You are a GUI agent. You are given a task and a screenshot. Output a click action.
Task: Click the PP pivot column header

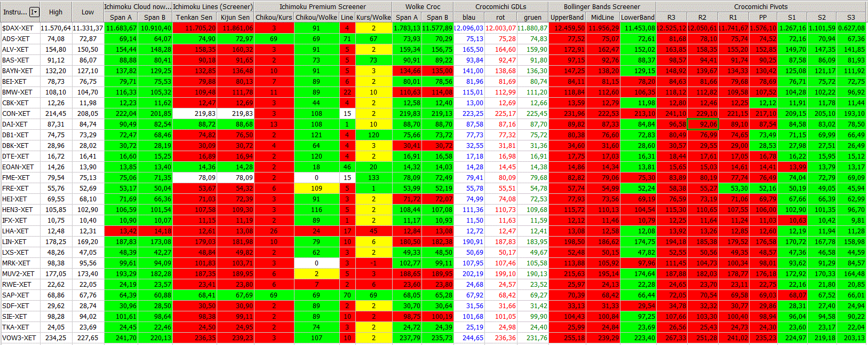[x=763, y=17]
